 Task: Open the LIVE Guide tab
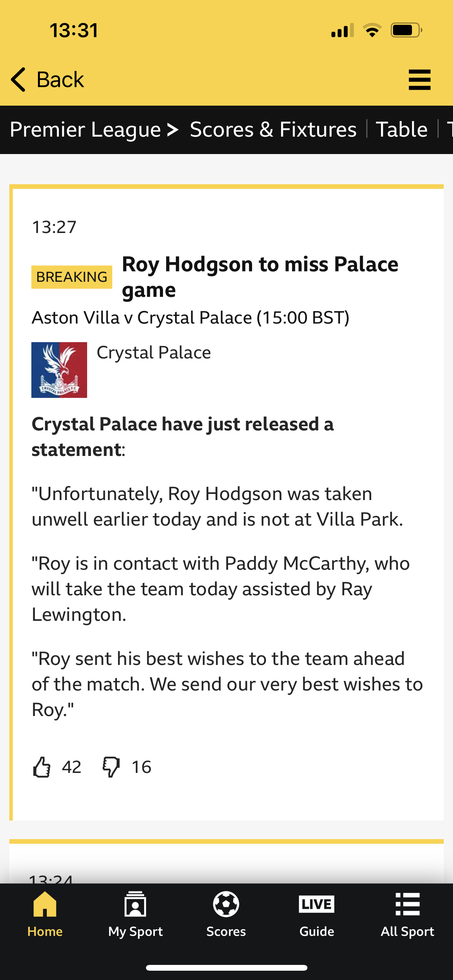317,914
